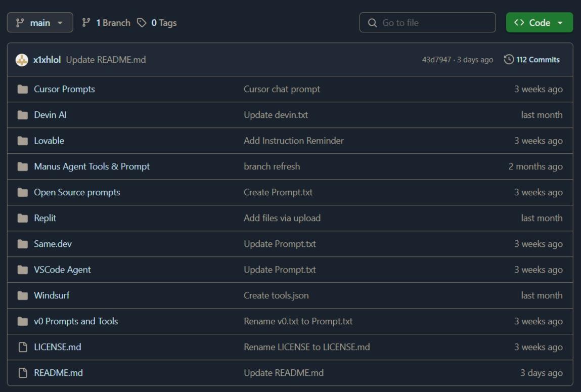581x392 pixels.
Task: Open the Replit folder
Action: pyautogui.click(x=45, y=218)
